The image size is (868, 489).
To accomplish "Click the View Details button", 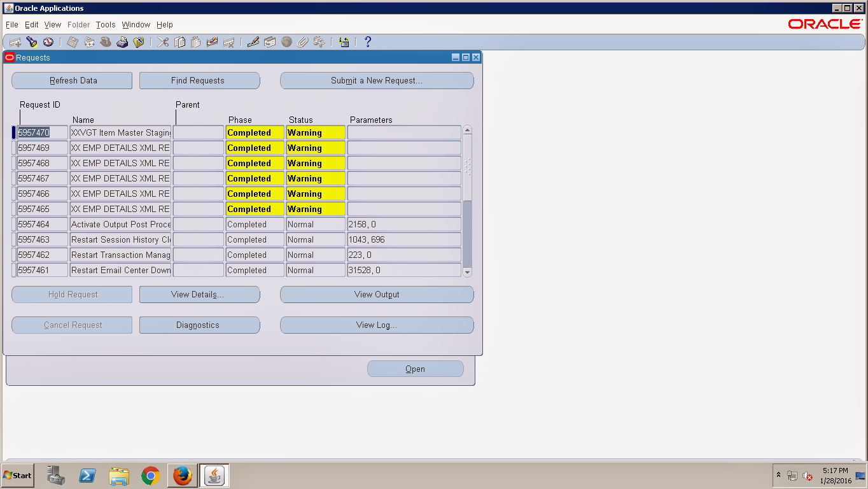I will coord(199,295).
